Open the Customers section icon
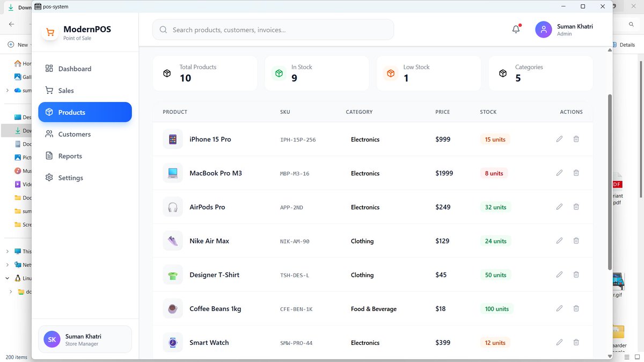644x362 pixels. [x=49, y=134]
